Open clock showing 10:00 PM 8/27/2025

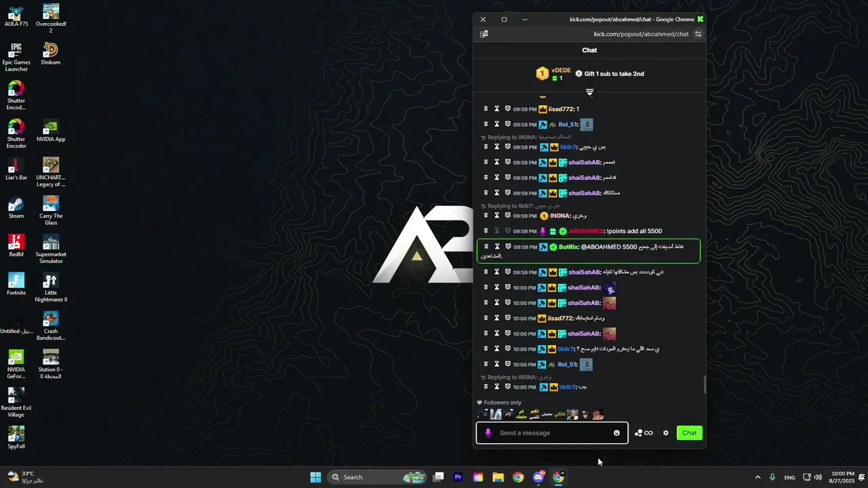coord(842,477)
